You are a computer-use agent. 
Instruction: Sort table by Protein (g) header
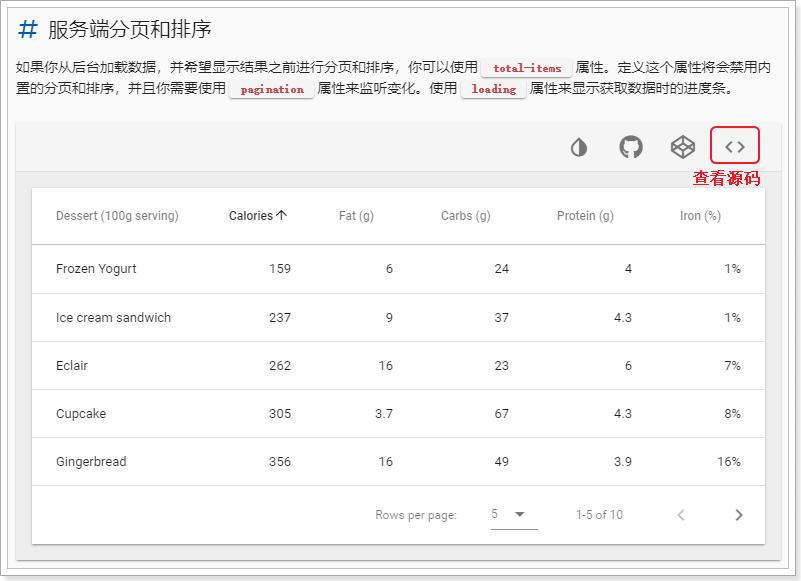coord(585,216)
